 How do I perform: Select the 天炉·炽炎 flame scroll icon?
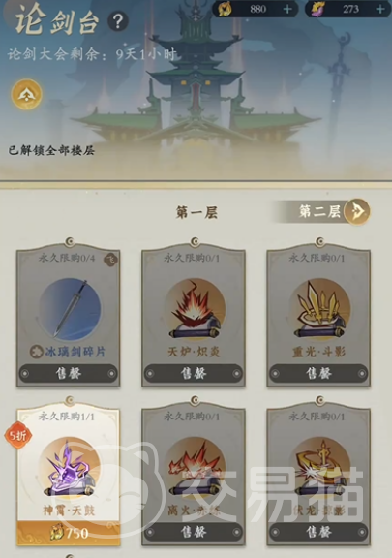pos(195,309)
